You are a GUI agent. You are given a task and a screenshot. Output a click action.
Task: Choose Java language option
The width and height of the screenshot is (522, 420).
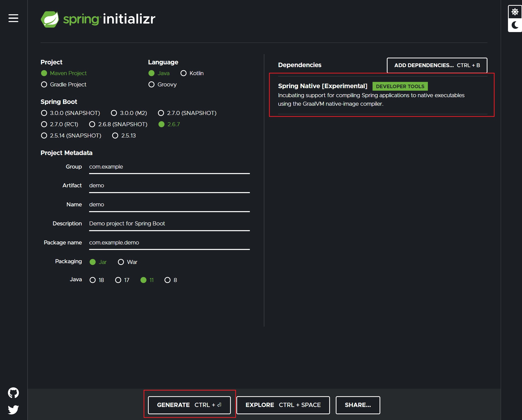pyautogui.click(x=159, y=73)
